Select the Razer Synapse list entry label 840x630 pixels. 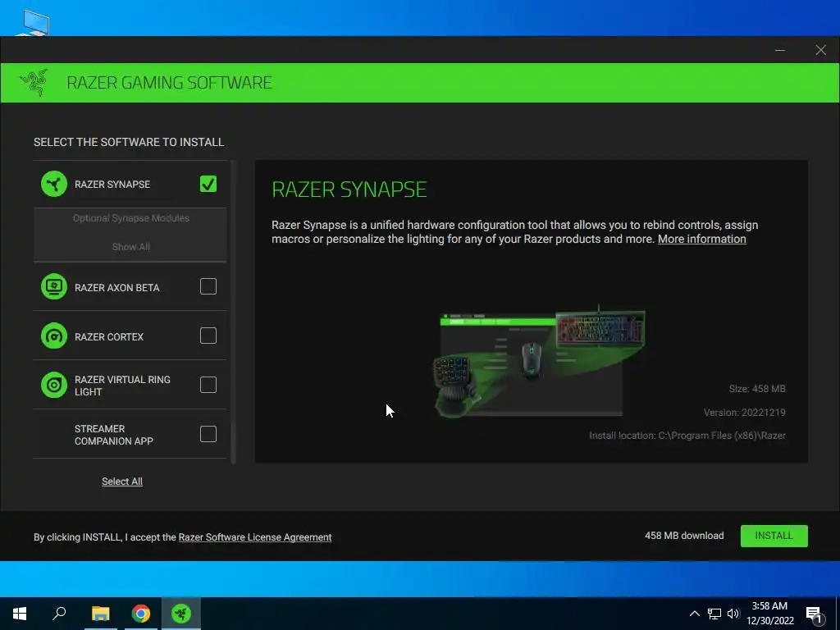tap(112, 185)
